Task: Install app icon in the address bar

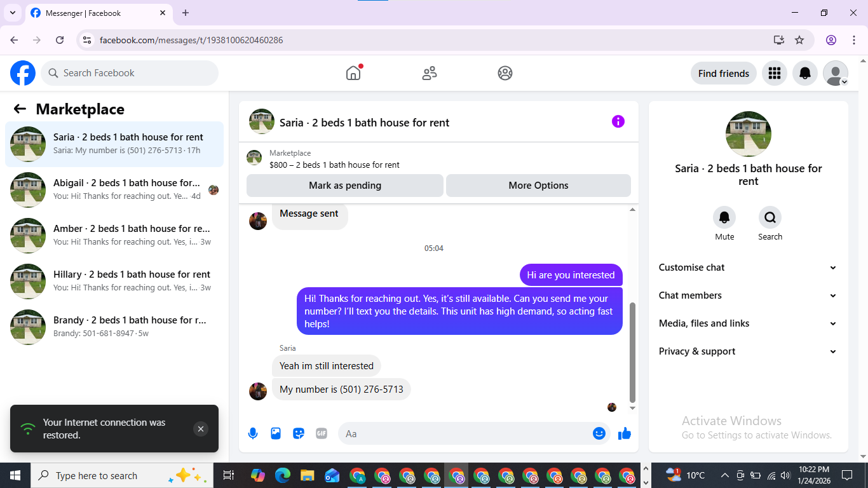Action: click(x=779, y=40)
